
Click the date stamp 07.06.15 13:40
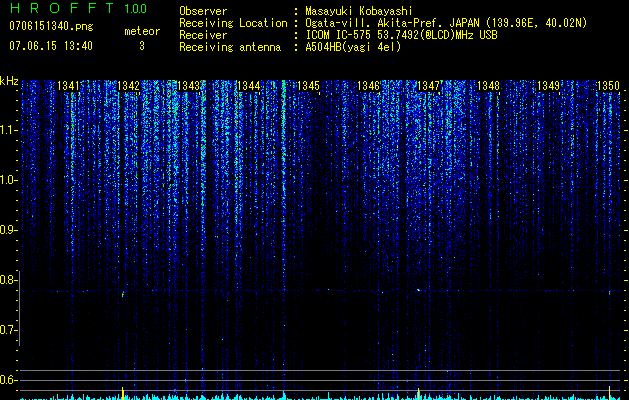[x=51, y=46]
